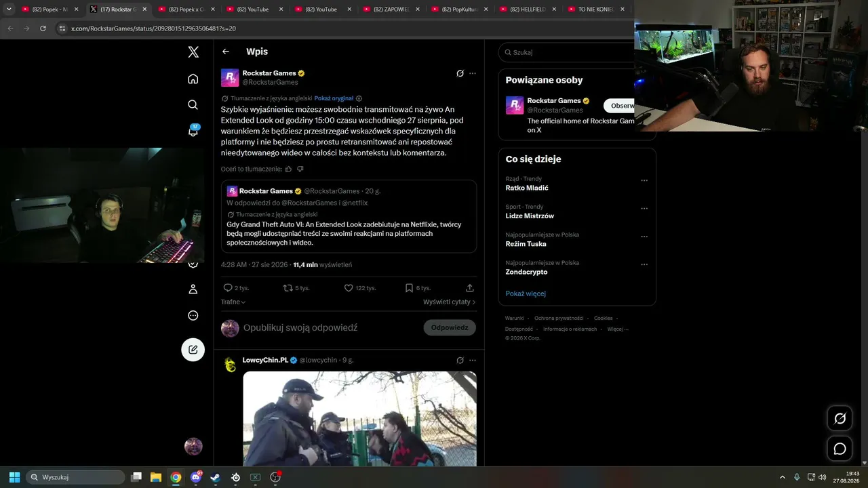Open the account avatar at sidebar bottom
Screen dimensions: 868x488
coord(193,446)
